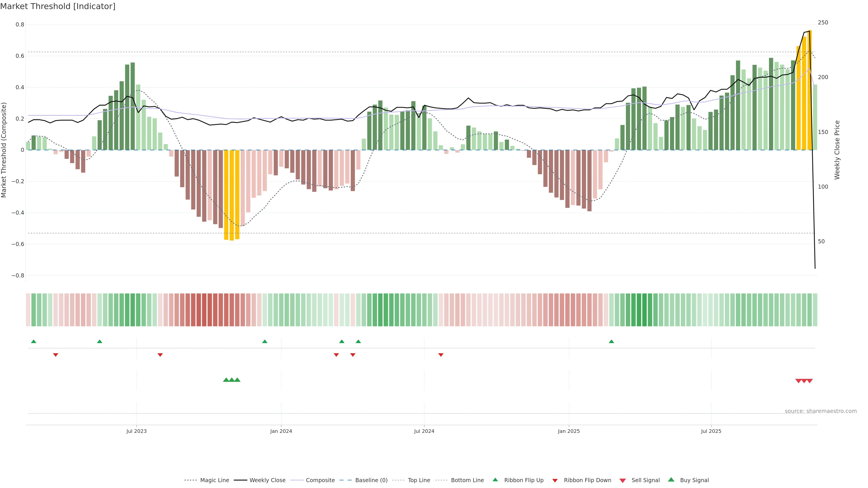
Task: Click leftmost green Ribbon Flip Up marker
Action: pyautogui.click(x=33, y=342)
